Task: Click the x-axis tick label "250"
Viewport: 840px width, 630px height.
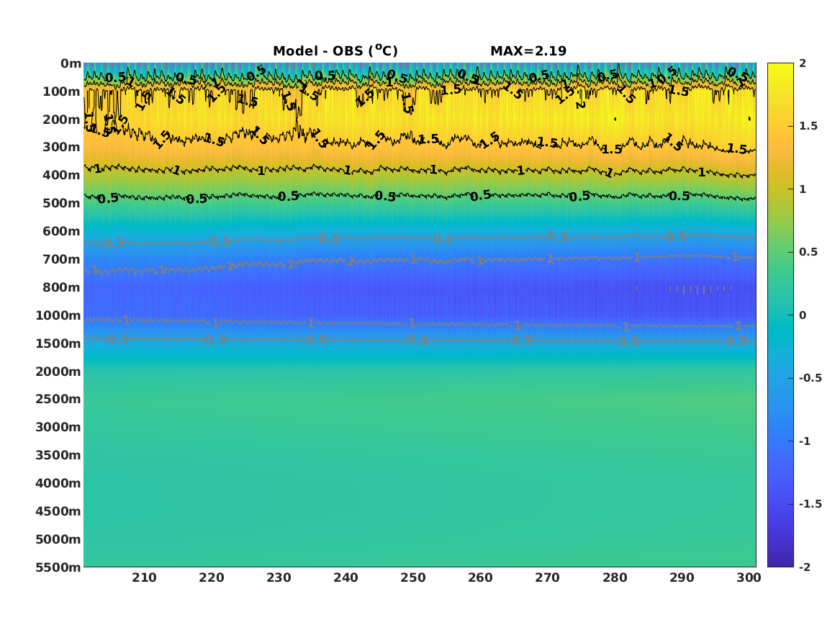Action: 413,577
